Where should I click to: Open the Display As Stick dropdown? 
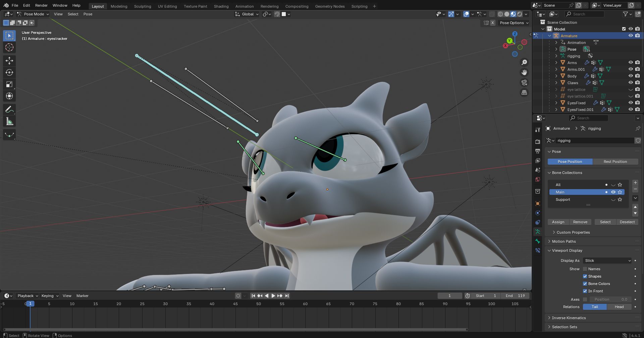point(607,261)
